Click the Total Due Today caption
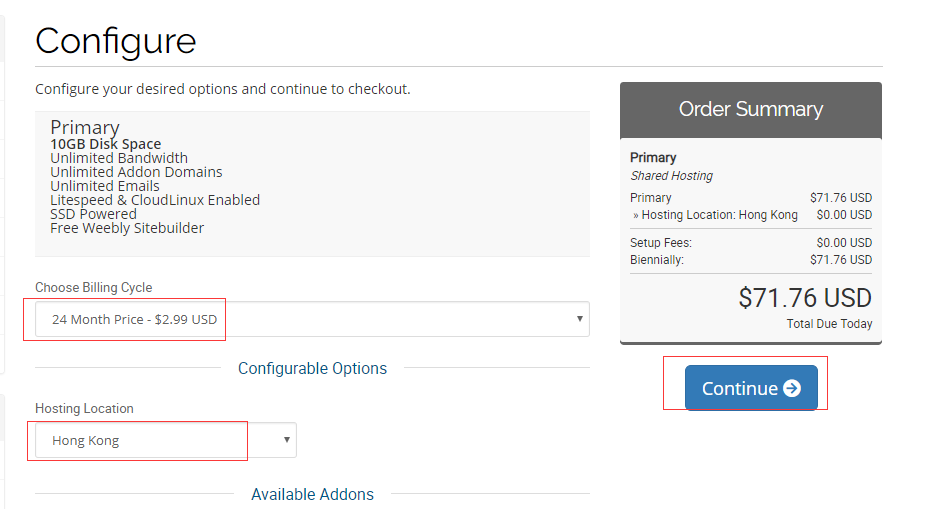This screenshot has height=509, width=933. click(829, 324)
